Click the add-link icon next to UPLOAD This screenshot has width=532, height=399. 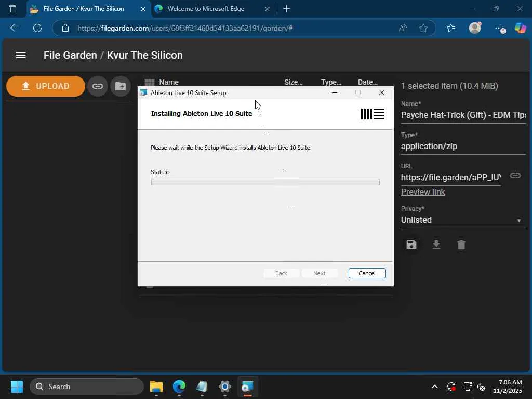[x=97, y=86]
